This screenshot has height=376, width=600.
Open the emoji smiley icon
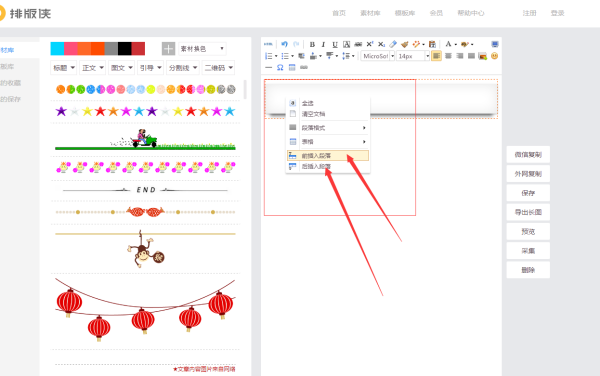[494, 56]
